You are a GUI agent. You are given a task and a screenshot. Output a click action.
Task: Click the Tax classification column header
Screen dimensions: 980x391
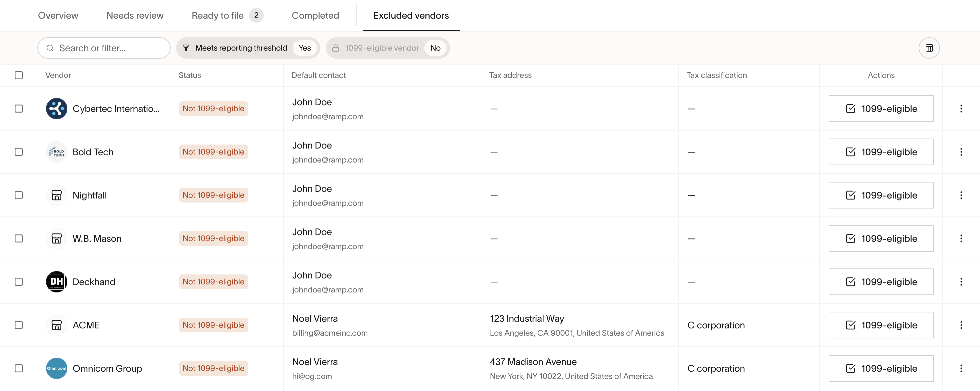tap(716, 75)
